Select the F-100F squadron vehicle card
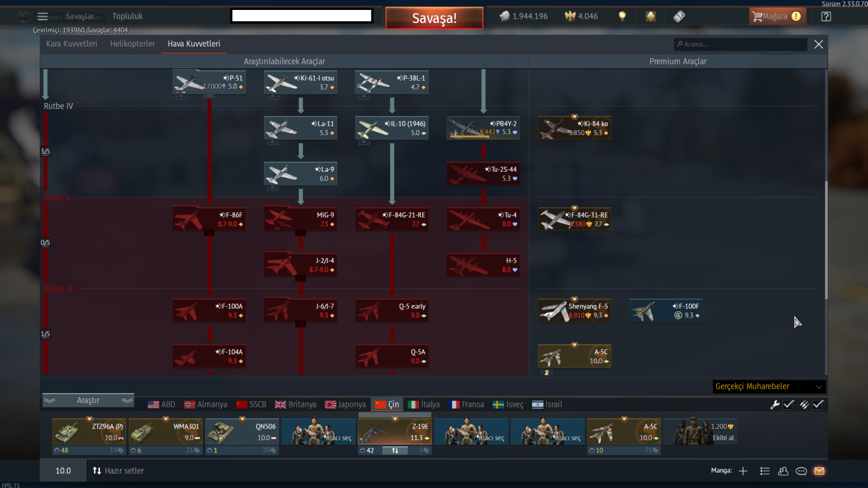The image size is (868, 488). pos(666,311)
